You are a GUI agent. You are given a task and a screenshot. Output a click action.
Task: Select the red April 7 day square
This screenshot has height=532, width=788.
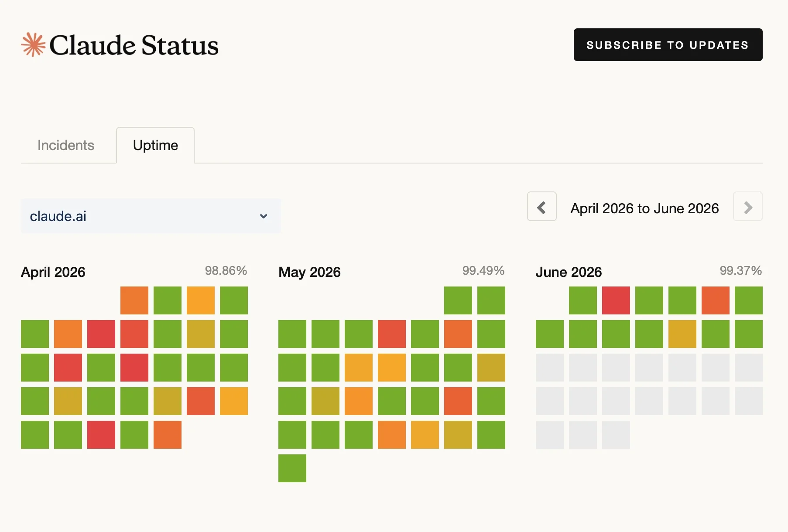(101, 334)
